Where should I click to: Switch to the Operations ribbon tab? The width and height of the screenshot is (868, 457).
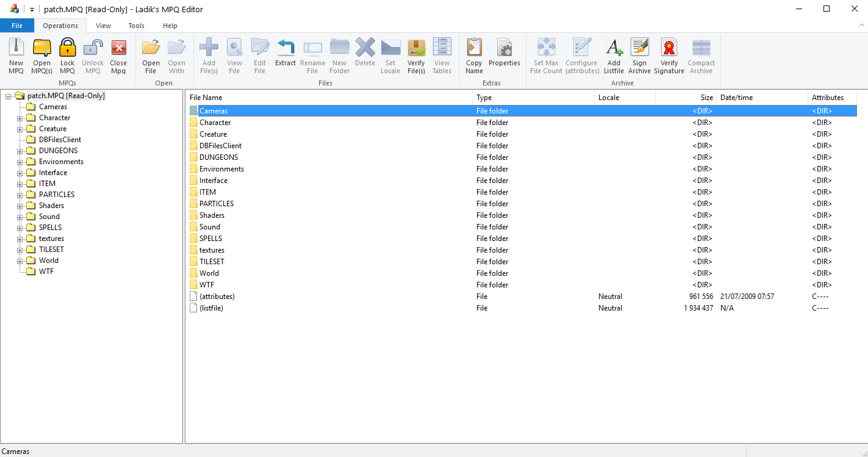point(60,26)
